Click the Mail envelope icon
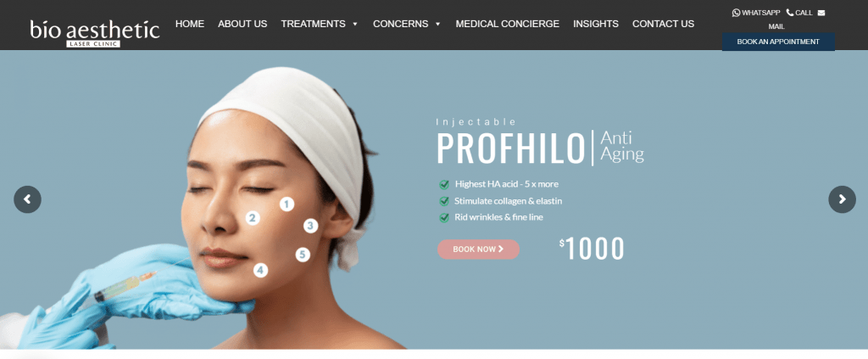Image resolution: width=868 pixels, height=359 pixels. tap(821, 13)
